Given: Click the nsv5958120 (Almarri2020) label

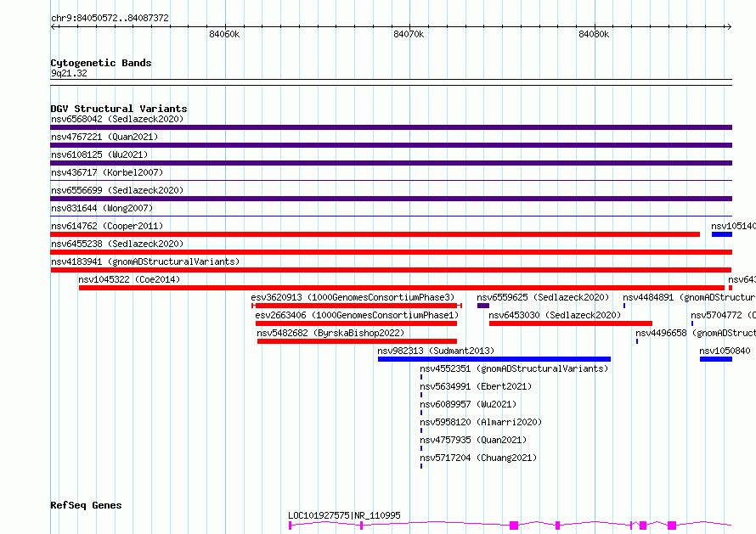Looking at the screenshot, I should coord(481,422).
